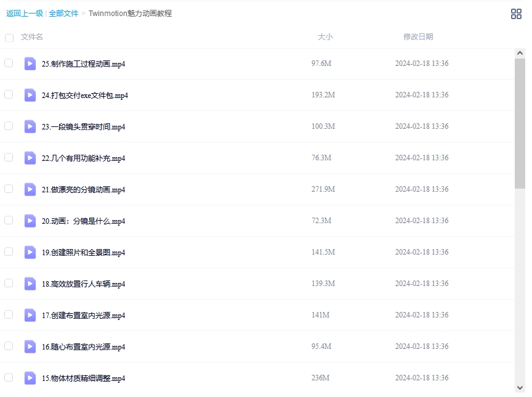532x397 pixels.
Task: Click video icon of 18.高效放置行人车辆.mp4
Action: [x=30, y=284]
